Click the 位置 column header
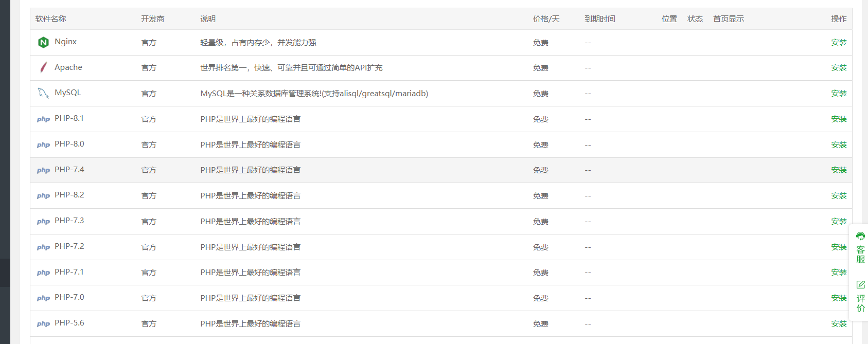 click(669, 19)
